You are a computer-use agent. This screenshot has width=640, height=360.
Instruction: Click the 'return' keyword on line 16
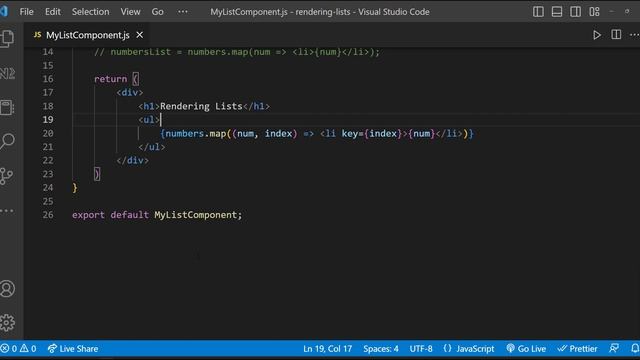point(111,79)
